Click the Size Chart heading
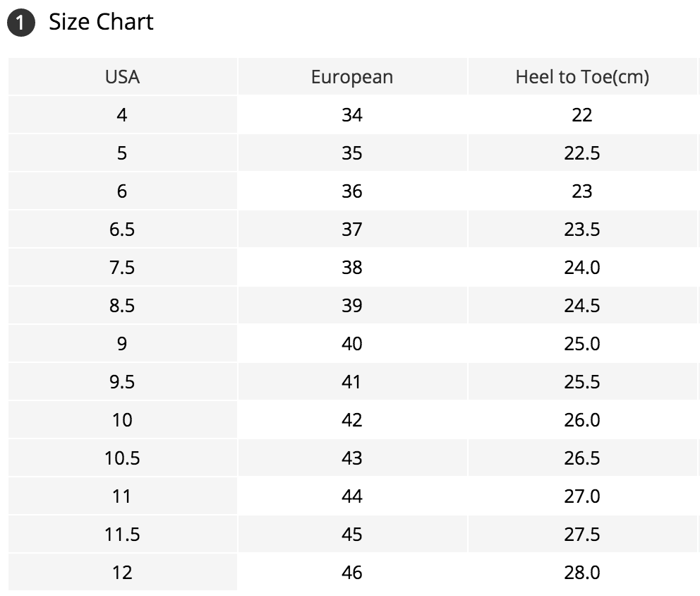Image resolution: width=700 pixels, height=596 pixels. [x=101, y=22]
